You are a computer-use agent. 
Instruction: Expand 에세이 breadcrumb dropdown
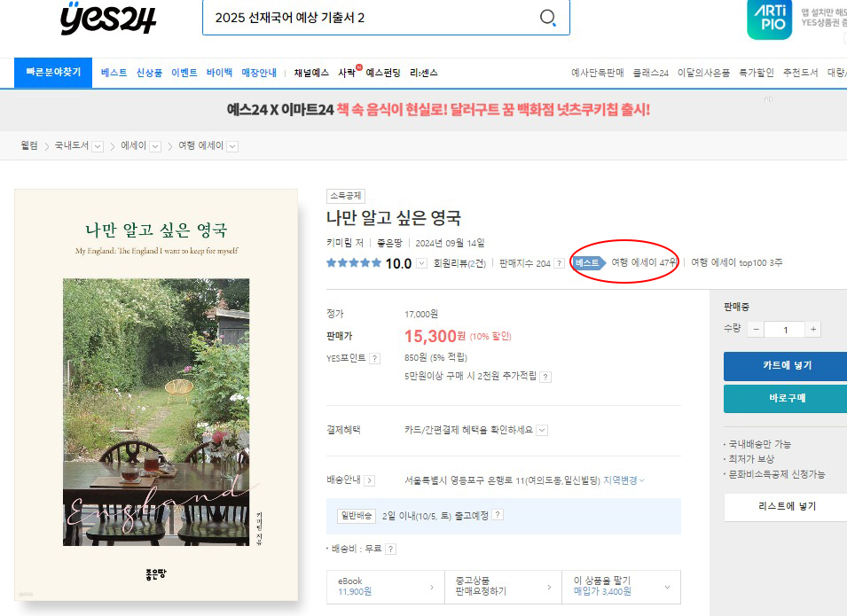tap(155, 146)
